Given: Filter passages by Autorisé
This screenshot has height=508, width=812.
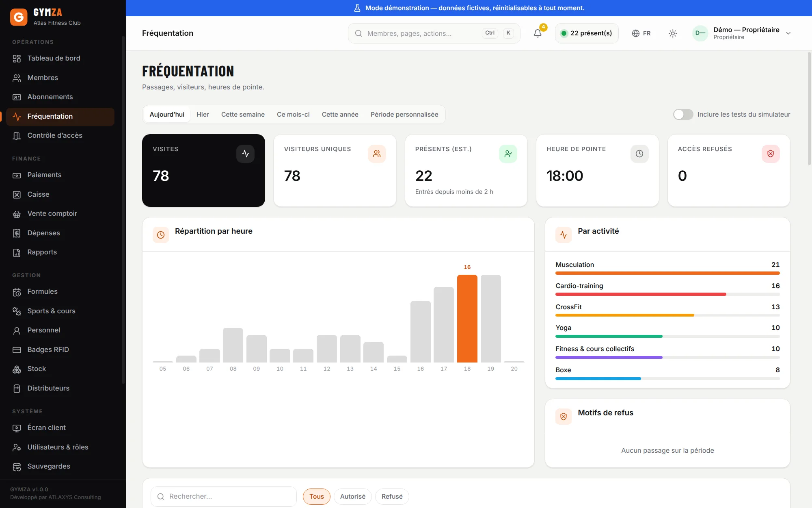Looking at the screenshot, I should coord(353,497).
